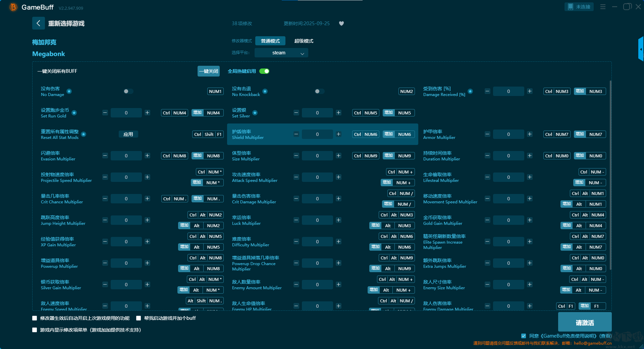Decrease the Jump Height Multiplier value

(105, 220)
